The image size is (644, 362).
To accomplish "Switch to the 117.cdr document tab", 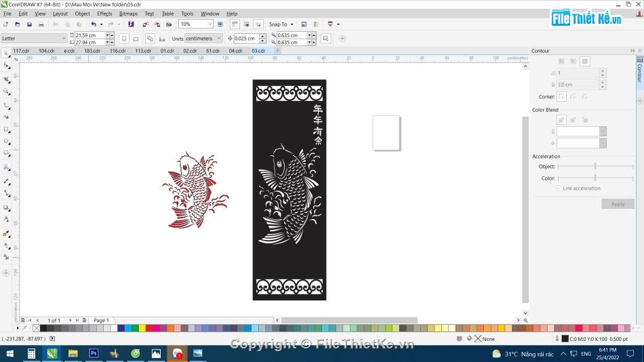I will click(22, 51).
